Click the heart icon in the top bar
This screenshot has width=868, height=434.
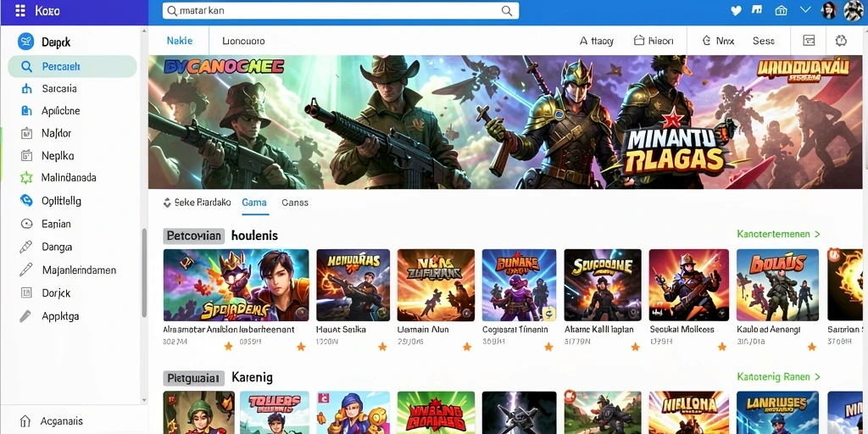pos(736,10)
